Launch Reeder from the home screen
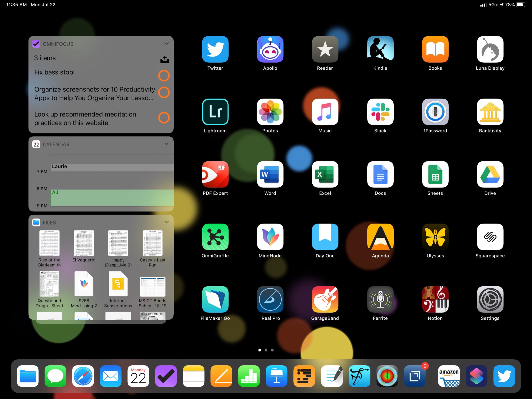This screenshot has width=532, height=399. click(x=325, y=49)
